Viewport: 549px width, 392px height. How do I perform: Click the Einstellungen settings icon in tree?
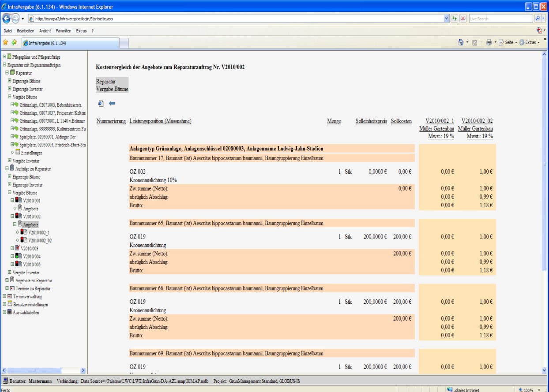coord(18,153)
